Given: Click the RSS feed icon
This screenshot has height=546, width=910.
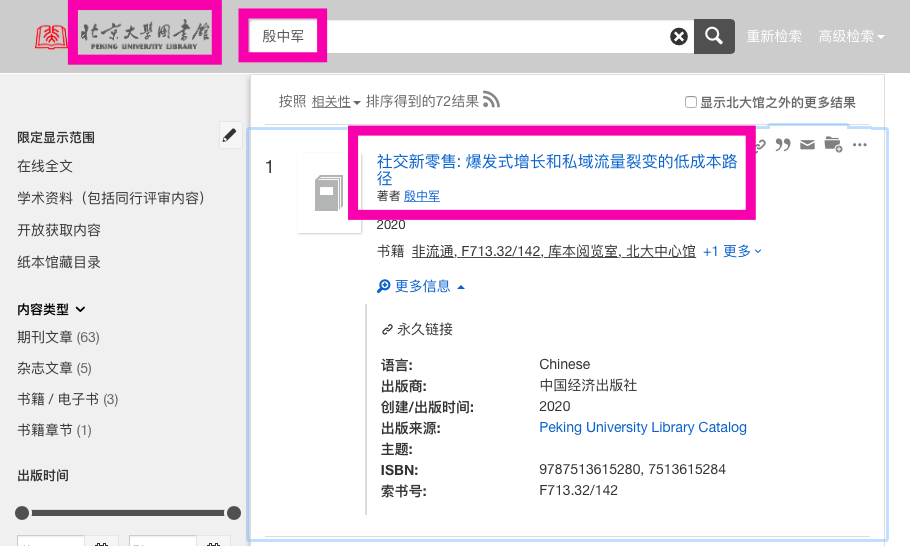Looking at the screenshot, I should click(x=491, y=100).
